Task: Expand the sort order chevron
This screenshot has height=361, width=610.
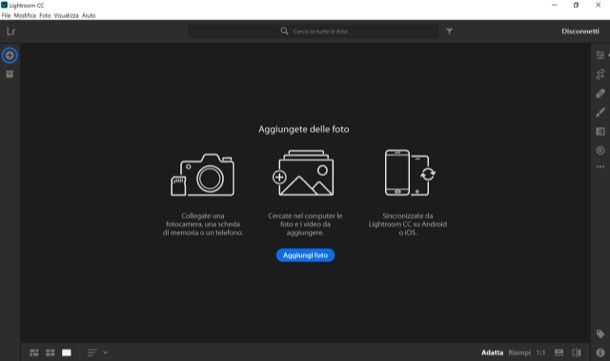Action: (105, 352)
